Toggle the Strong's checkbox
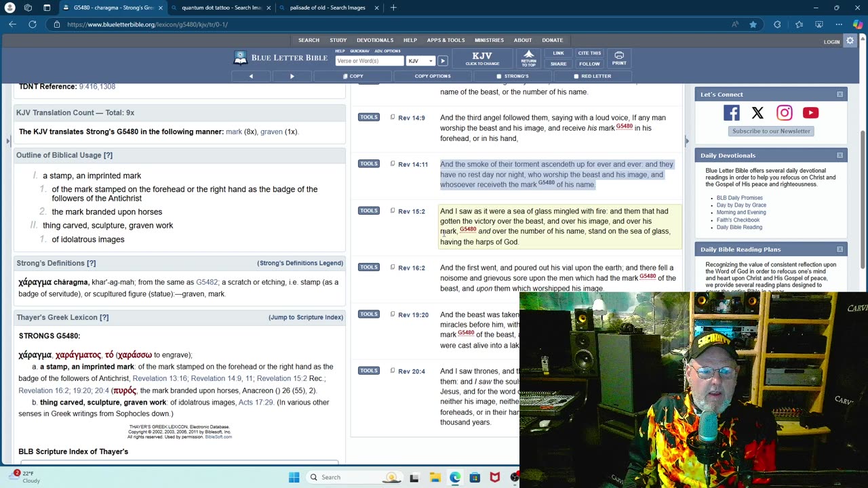 tap(499, 77)
